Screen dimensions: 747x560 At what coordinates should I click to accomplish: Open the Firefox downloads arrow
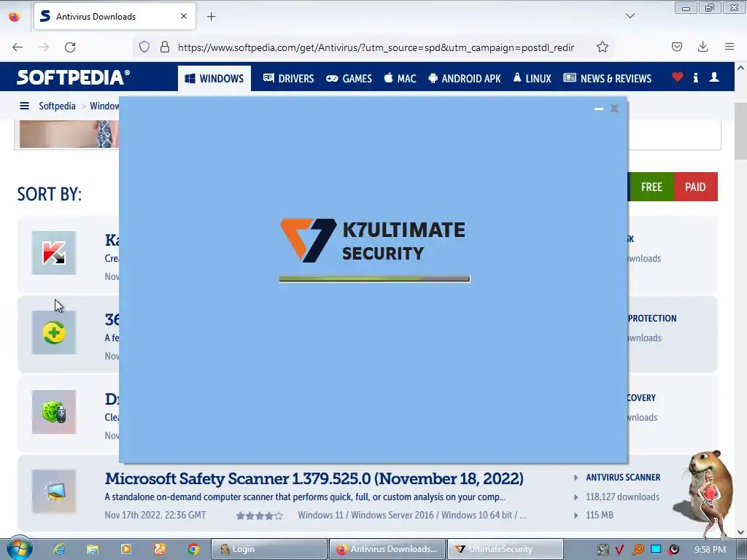coord(703,47)
